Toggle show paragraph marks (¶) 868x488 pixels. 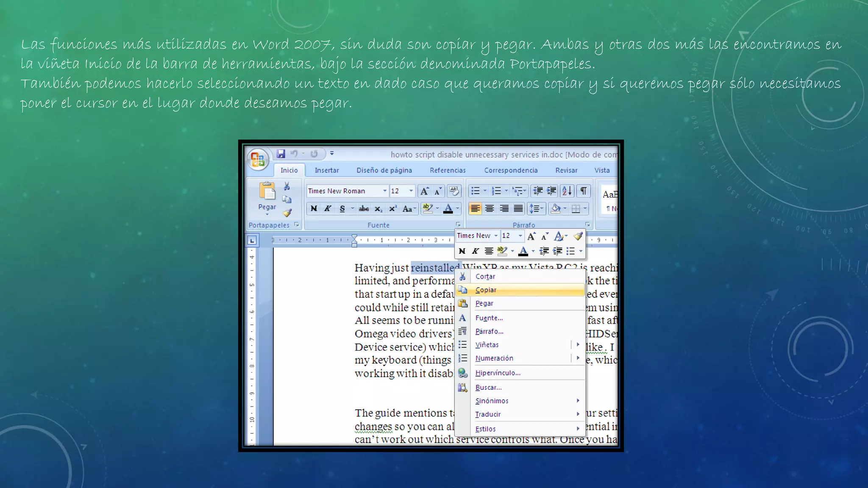tap(583, 191)
